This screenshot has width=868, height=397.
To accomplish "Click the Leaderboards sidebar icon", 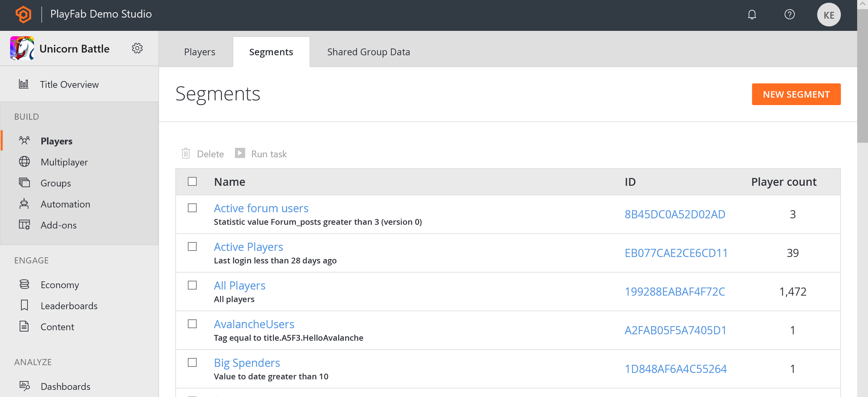I will (24, 305).
